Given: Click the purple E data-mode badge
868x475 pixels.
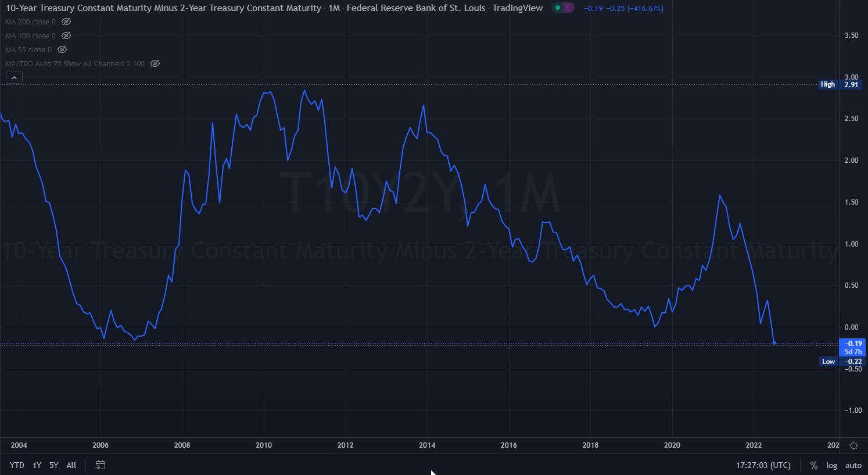Looking at the screenshot, I should 568,8.
